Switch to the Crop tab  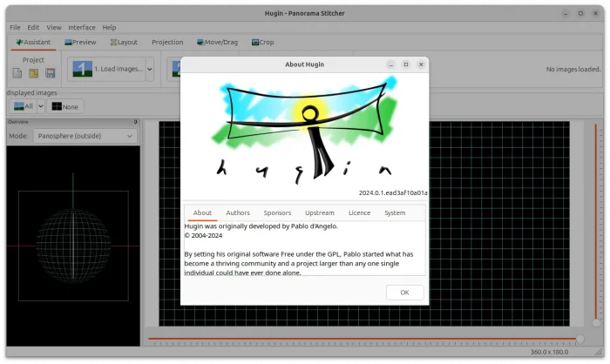(262, 42)
